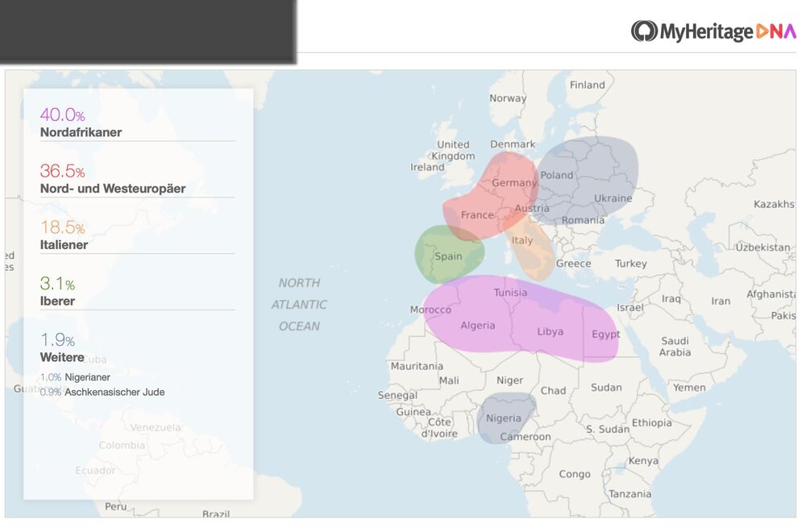The image size is (806, 532).
Task: Click the green Iberian region over Spain
Action: coord(448,256)
